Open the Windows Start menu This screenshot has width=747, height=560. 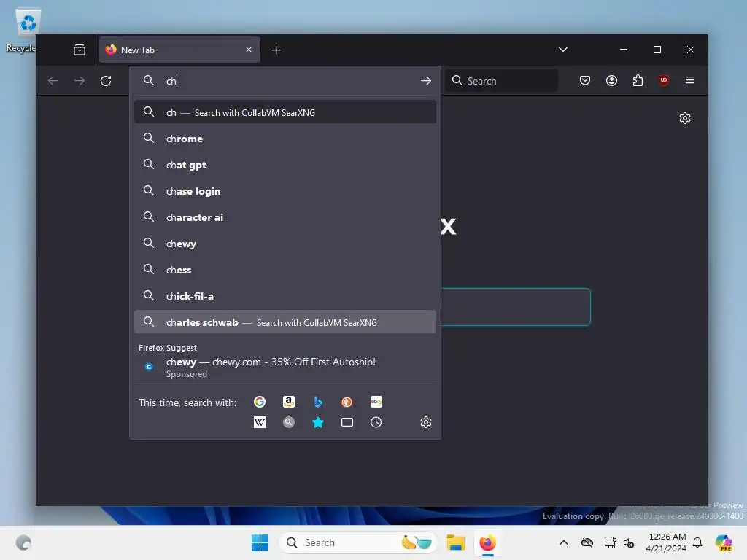pyautogui.click(x=260, y=542)
